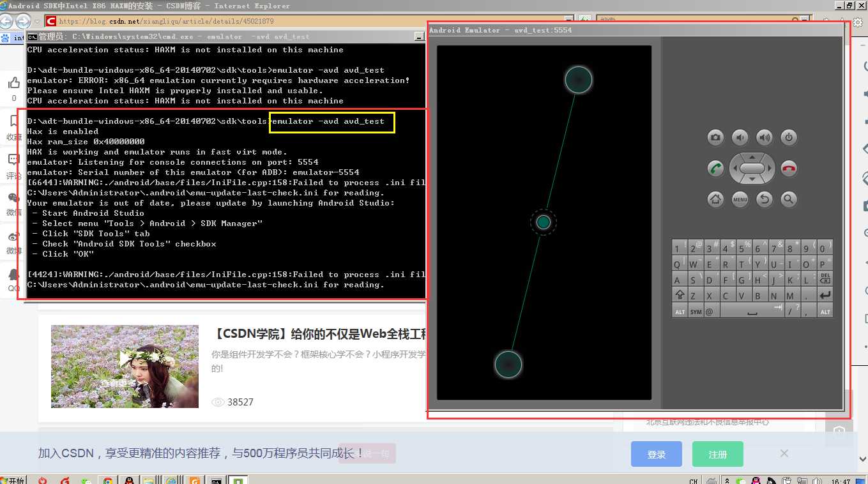
Task: Tap the SYM key on emulator keyboard
Action: (x=696, y=311)
